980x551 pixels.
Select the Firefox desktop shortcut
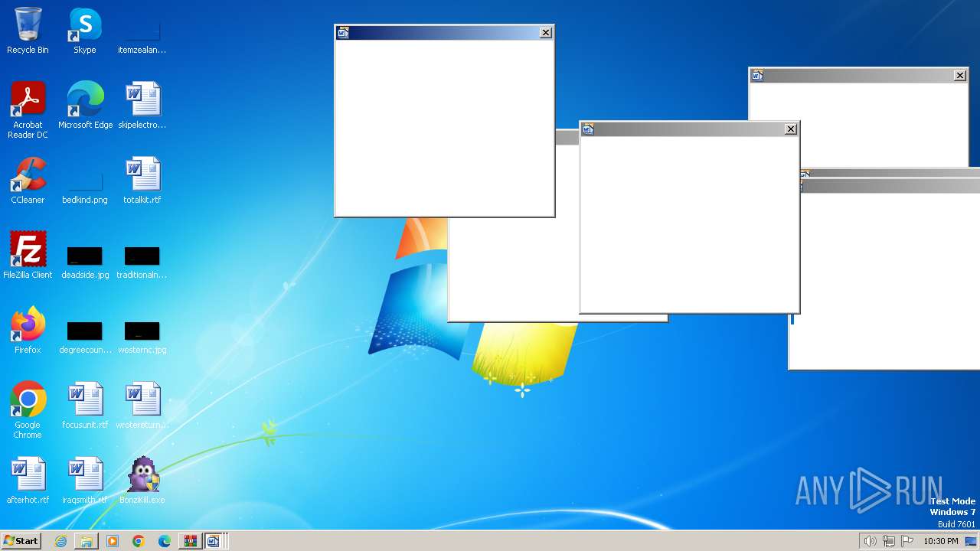point(28,331)
